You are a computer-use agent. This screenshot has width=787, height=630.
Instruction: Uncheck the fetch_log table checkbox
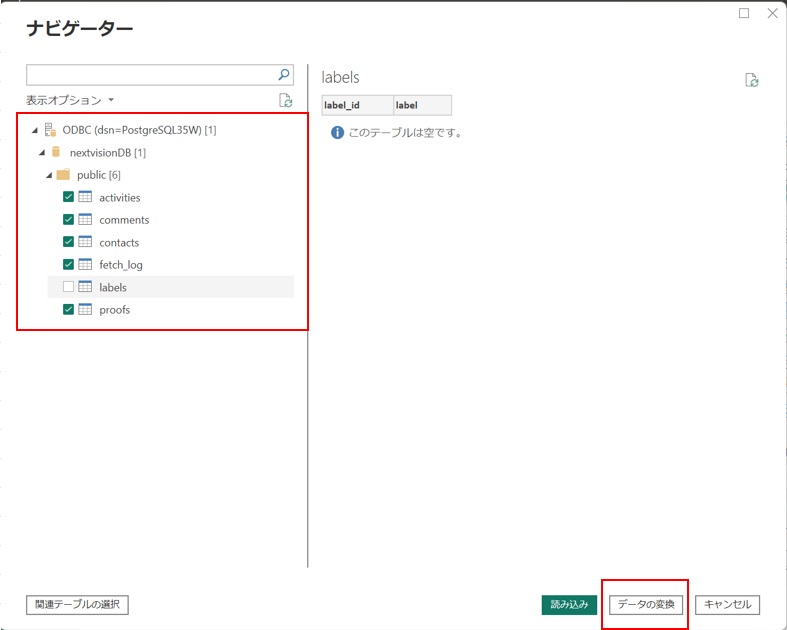tap(68, 265)
